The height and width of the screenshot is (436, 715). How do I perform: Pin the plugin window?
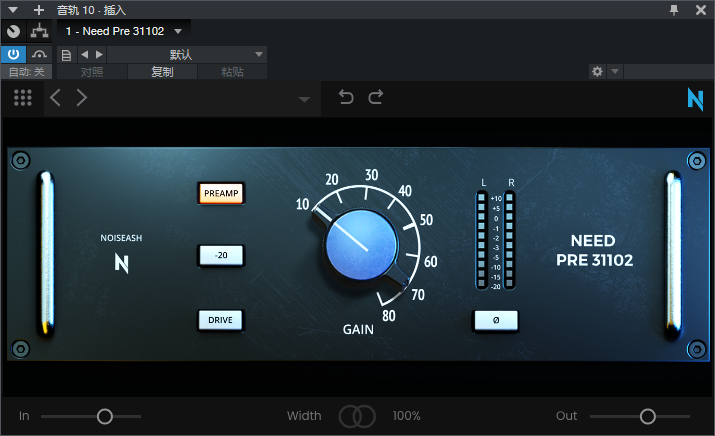pyautogui.click(x=674, y=10)
